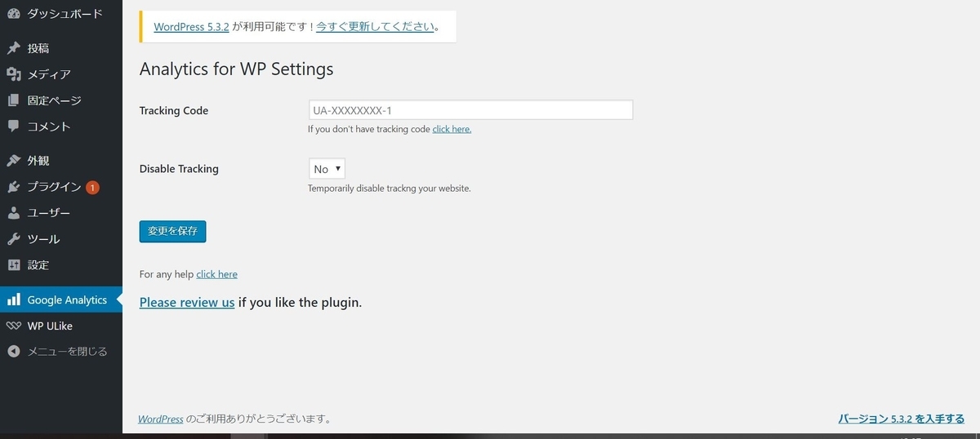Click the 'Disable Tracking' label
Viewport: 980px width, 439px height.
point(179,169)
